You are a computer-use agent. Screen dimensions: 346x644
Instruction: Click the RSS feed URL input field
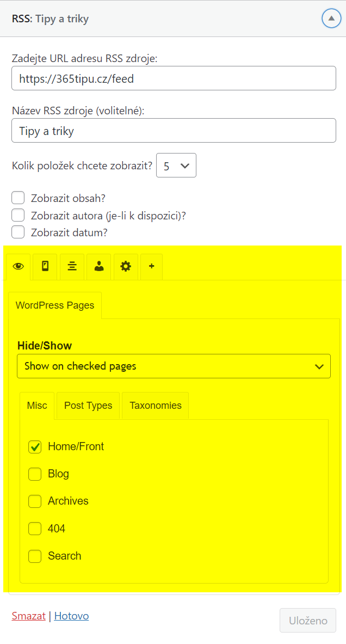click(174, 78)
